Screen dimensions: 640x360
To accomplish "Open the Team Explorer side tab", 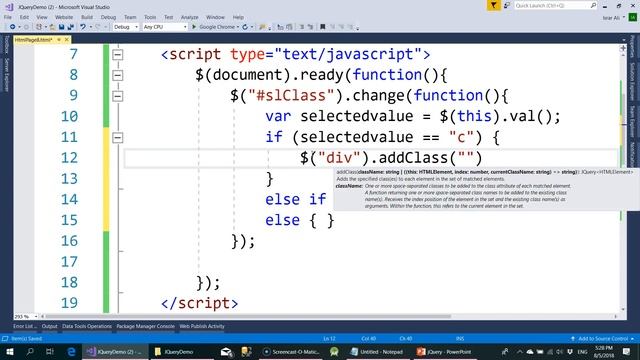I will (632, 121).
